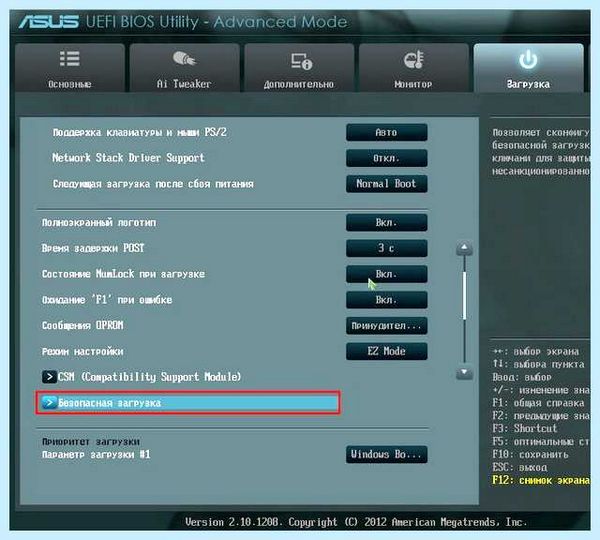The image size is (600, 540).
Task: Click F1: общая справка hint
Action: pos(538,403)
